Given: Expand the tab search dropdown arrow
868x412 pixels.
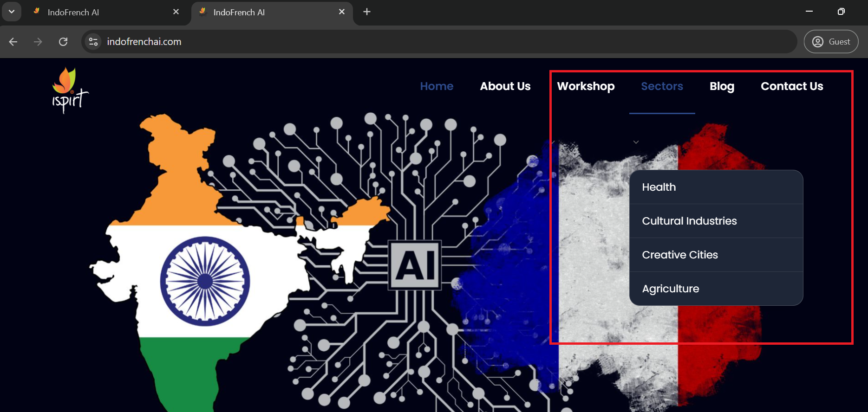Looking at the screenshot, I should click(12, 12).
